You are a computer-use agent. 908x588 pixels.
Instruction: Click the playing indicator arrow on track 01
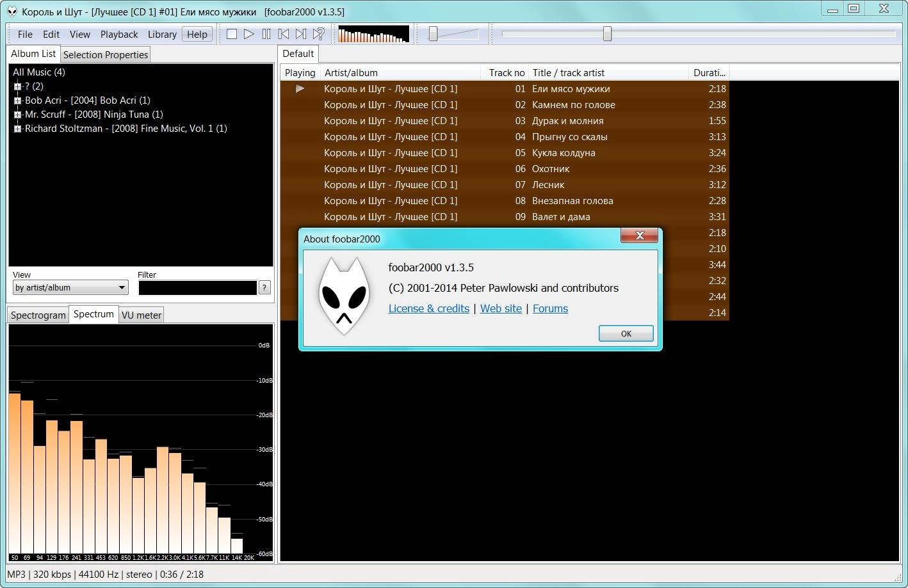click(300, 88)
